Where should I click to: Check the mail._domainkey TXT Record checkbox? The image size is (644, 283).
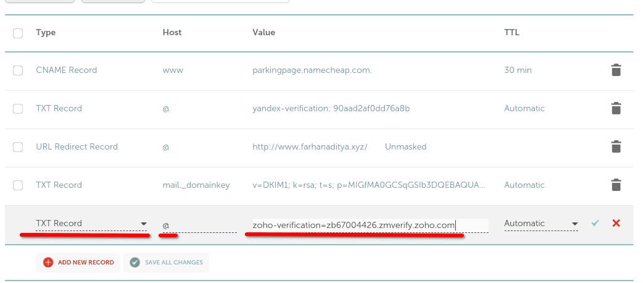(18, 185)
